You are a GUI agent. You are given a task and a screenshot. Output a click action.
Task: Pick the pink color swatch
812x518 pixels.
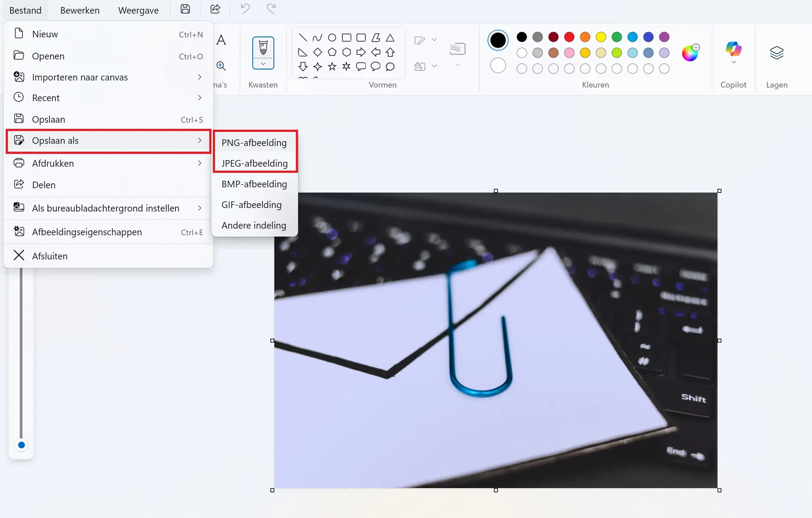(569, 53)
